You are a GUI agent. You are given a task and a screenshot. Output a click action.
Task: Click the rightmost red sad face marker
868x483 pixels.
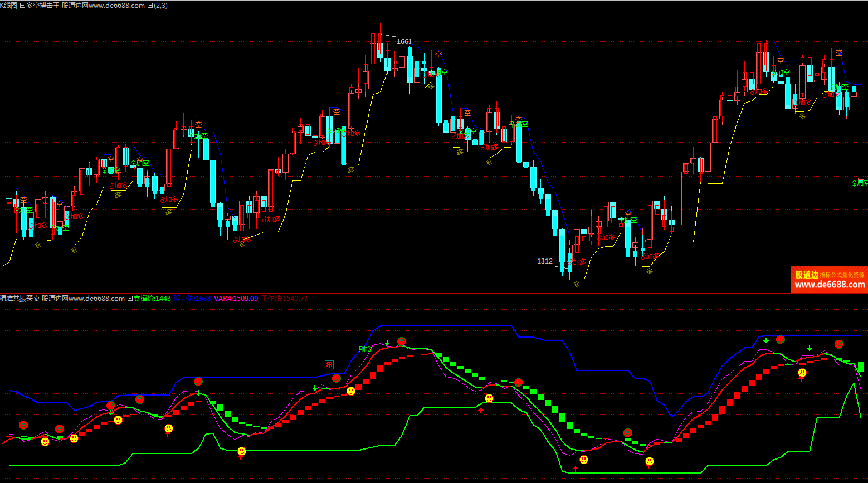(839, 344)
